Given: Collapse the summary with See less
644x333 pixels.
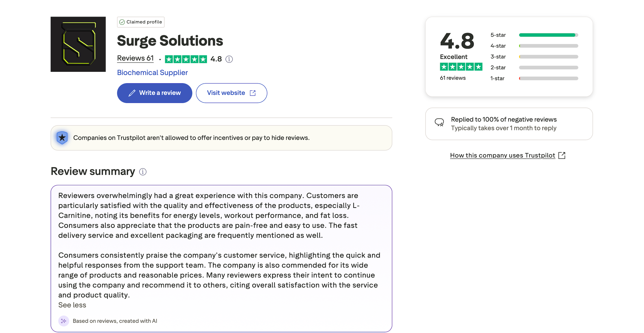Looking at the screenshot, I should pos(72,305).
